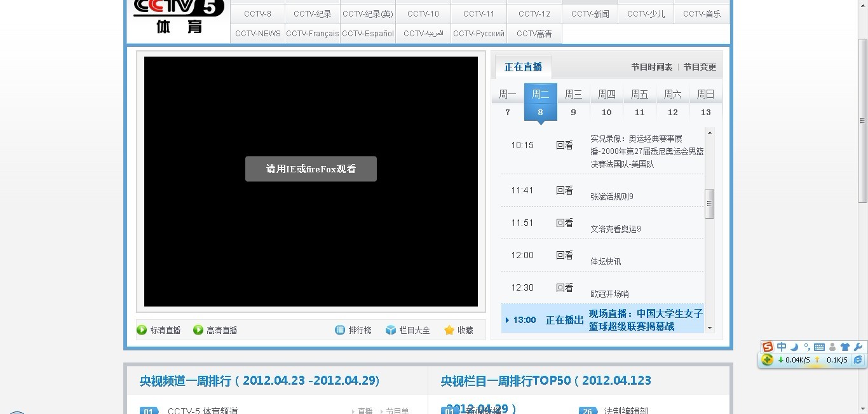The height and width of the screenshot is (414, 868).
Task: Open the 栏目大全 text link
Action: click(415, 330)
